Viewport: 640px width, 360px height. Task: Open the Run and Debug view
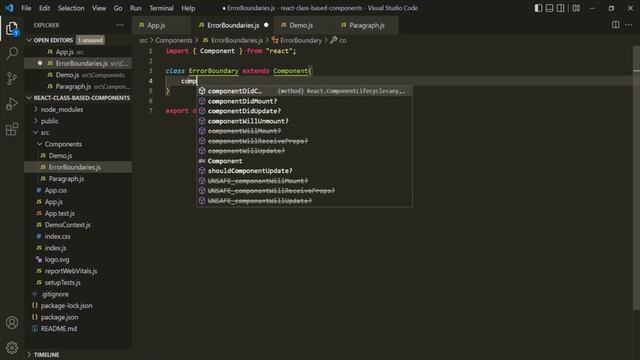pos(12,104)
